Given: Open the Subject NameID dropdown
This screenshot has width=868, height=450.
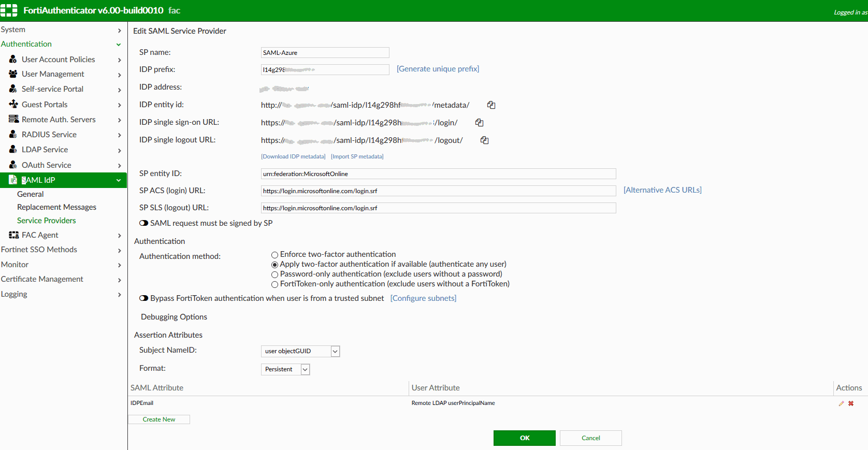Looking at the screenshot, I should (300, 351).
